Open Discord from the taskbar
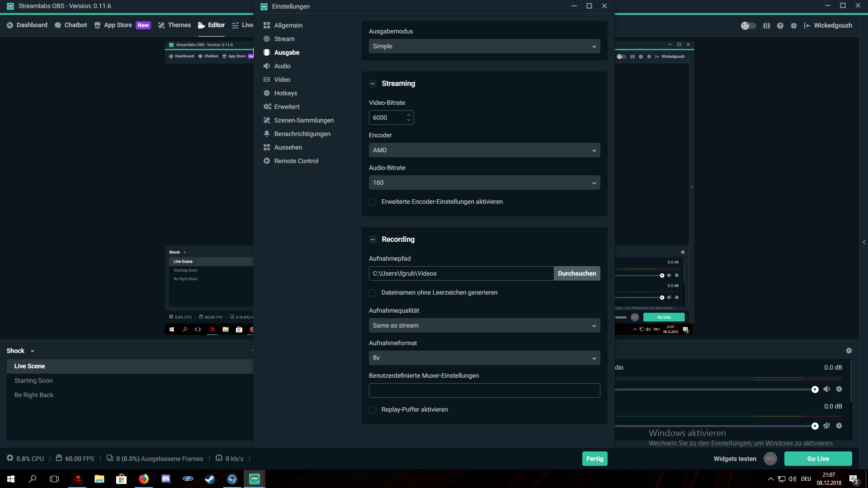Viewport: 868px width, 488px height. (x=166, y=479)
